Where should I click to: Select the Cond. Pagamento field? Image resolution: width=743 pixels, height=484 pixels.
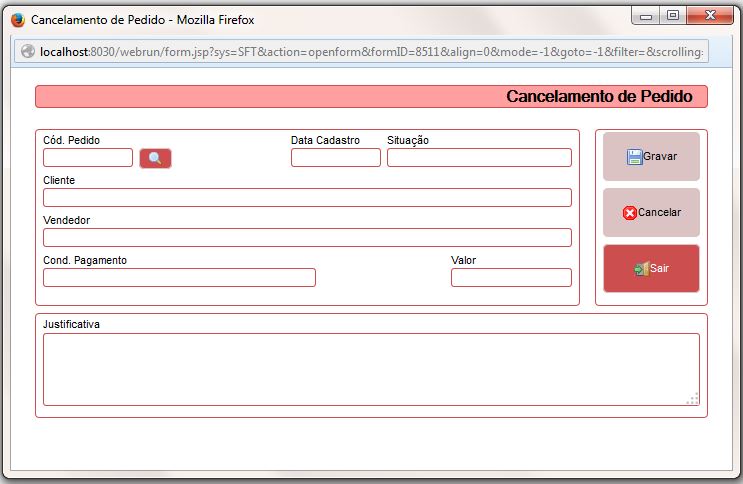tap(179, 278)
